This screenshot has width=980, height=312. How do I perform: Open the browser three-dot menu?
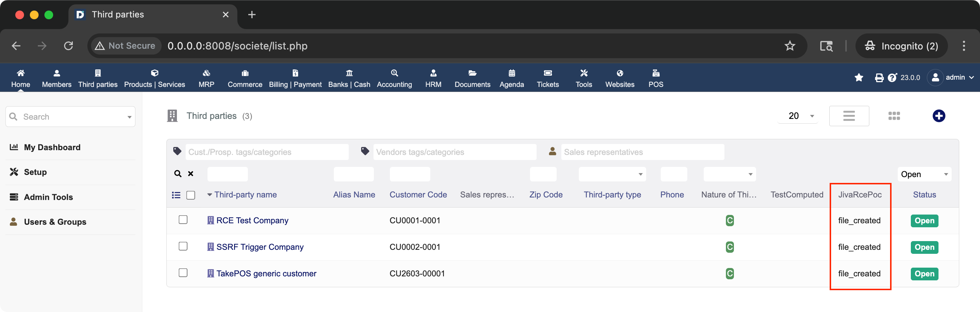coord(964,46)
